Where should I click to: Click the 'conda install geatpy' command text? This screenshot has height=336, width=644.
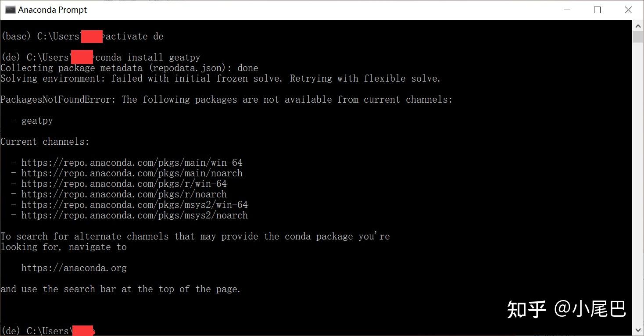pyautogui.click(x=147, y=57)
